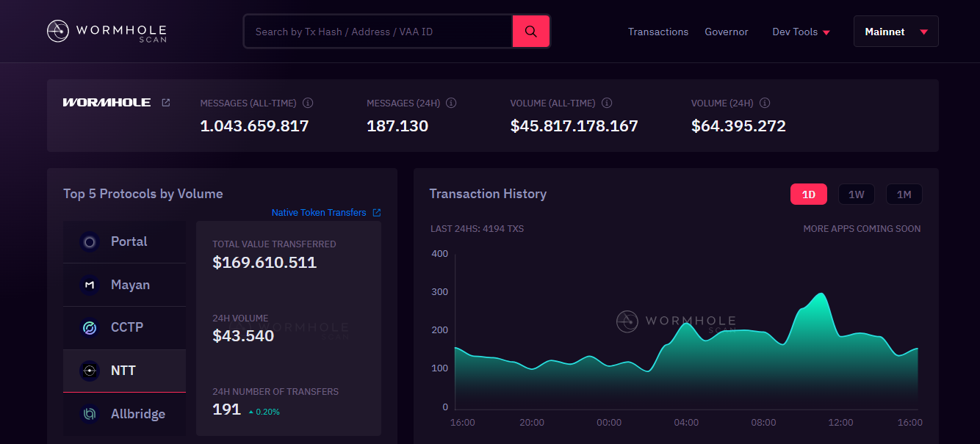Click the all-time volume value $45.817.178.167
Screen dimensions: 980x444
[574, 126]
